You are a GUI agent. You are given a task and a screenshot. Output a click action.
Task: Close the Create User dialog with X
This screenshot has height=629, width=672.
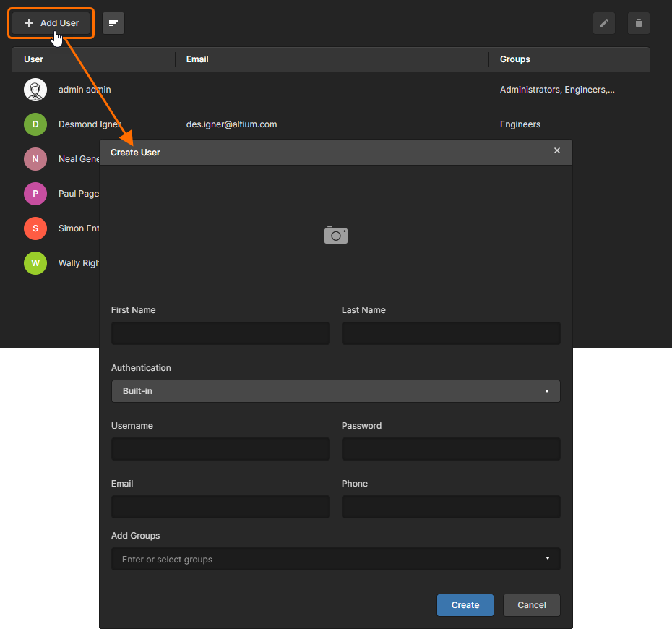(557, 150)
